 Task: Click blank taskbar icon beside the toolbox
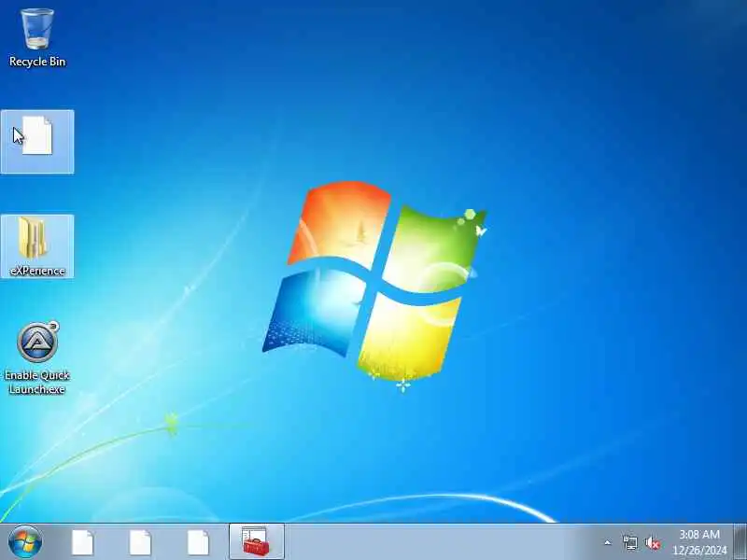[198, 542]
